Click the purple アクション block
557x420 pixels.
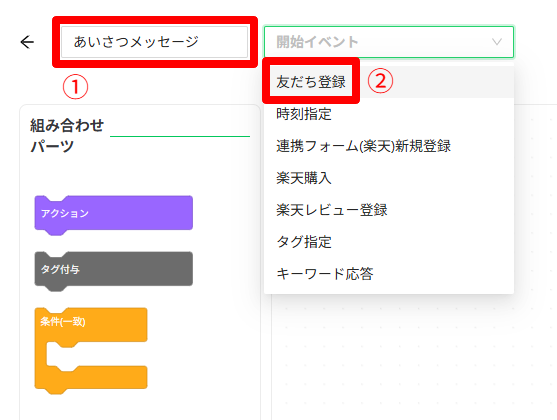point(114,215)
